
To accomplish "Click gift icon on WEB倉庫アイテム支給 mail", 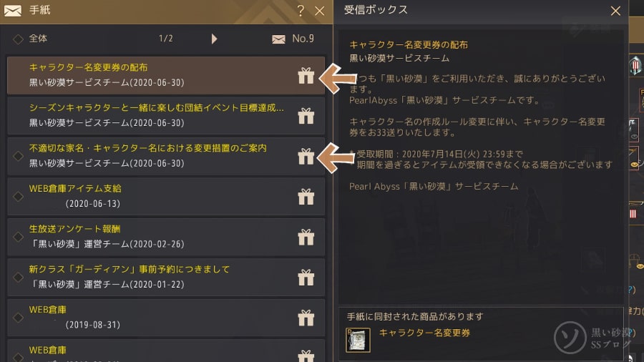I will (306, 197).
